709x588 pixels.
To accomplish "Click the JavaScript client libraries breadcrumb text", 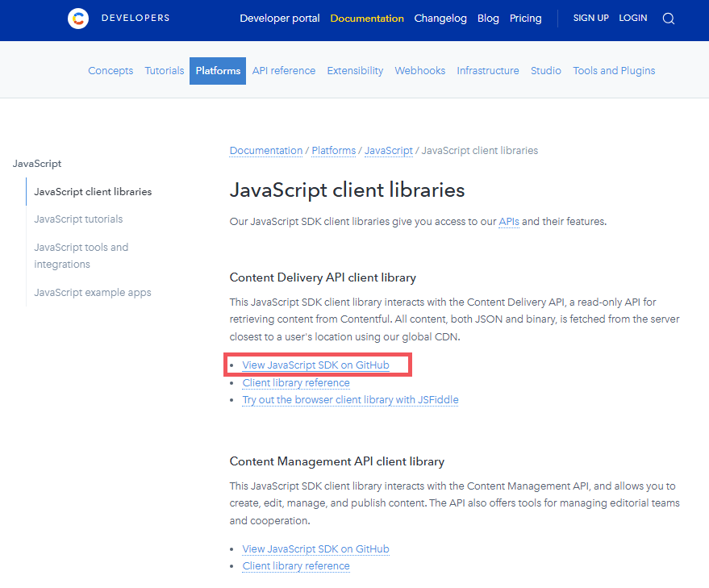I will (480, 151).
